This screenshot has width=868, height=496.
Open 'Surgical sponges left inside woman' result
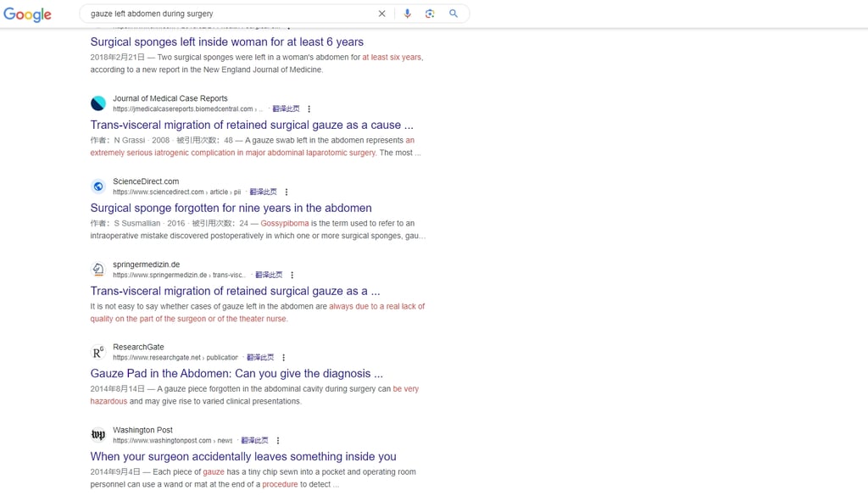(x=227, y=42)
